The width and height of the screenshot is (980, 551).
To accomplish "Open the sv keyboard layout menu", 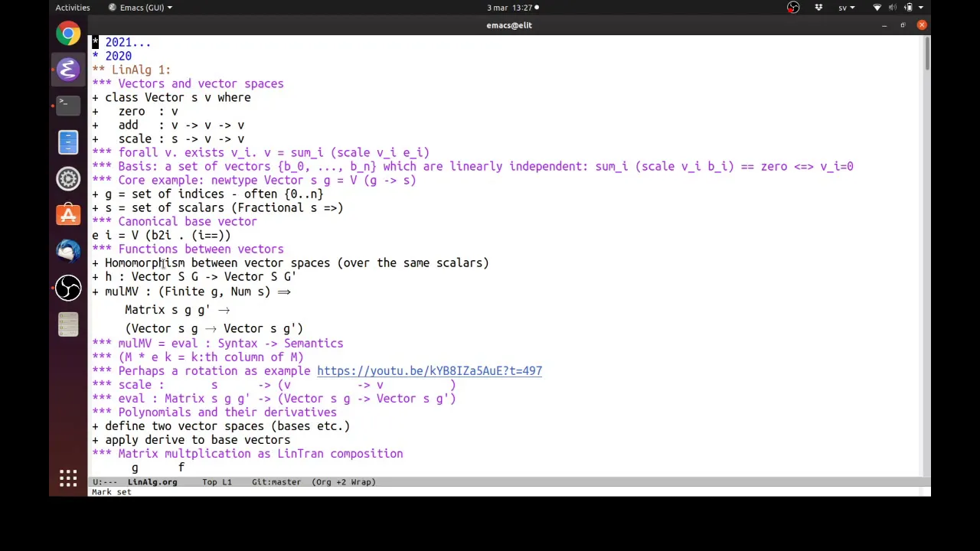I will coord(846,8).
